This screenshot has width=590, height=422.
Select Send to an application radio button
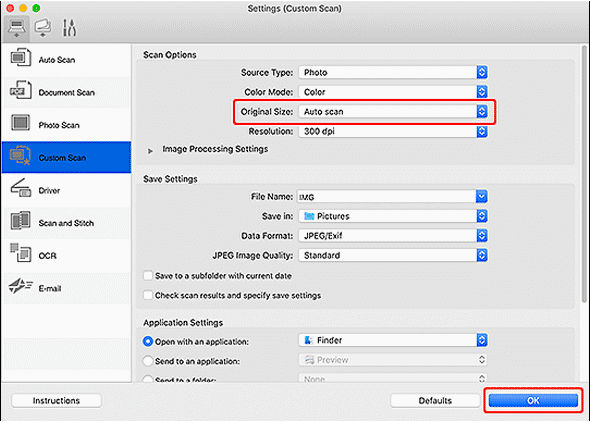[x=148, y=361]
